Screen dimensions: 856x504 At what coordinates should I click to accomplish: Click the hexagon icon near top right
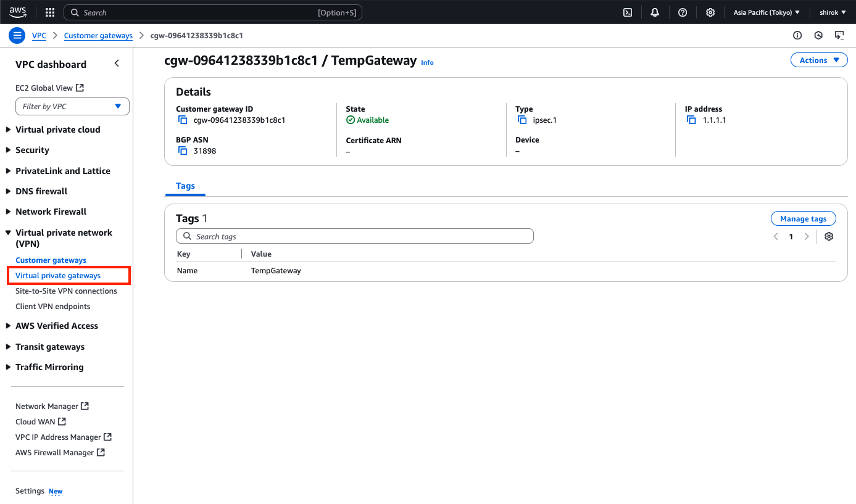click(x=818, y=35)
